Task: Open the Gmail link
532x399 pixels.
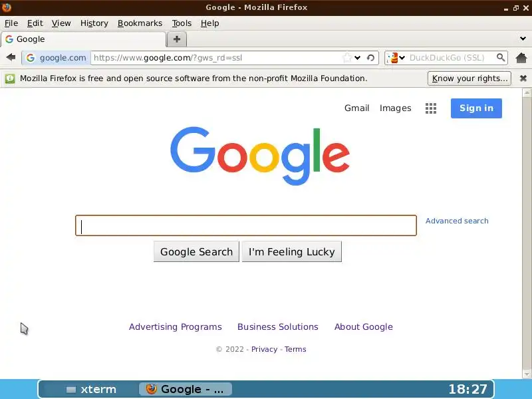Action: [356, 108]
